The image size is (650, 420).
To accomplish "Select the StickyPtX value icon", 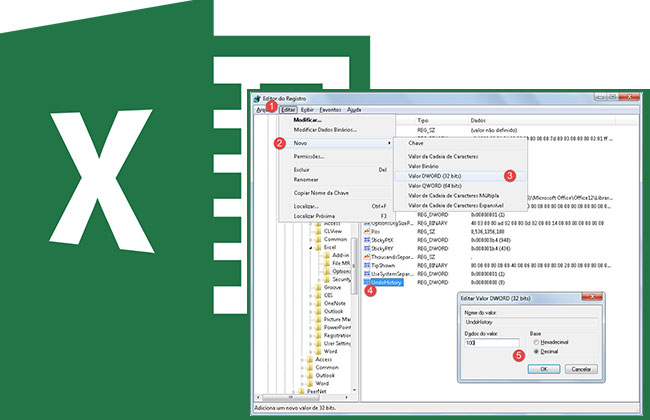I will click(367, 240).
